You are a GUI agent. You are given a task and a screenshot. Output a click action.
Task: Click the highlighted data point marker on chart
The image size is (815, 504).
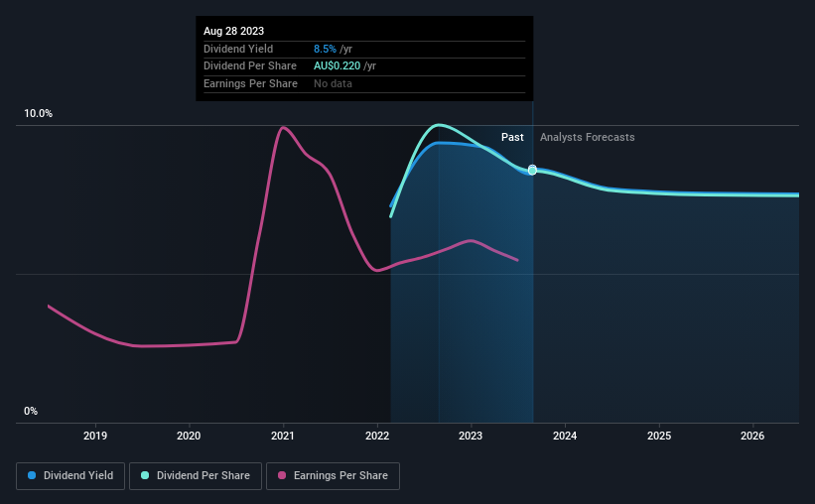[x=532, y=170]
